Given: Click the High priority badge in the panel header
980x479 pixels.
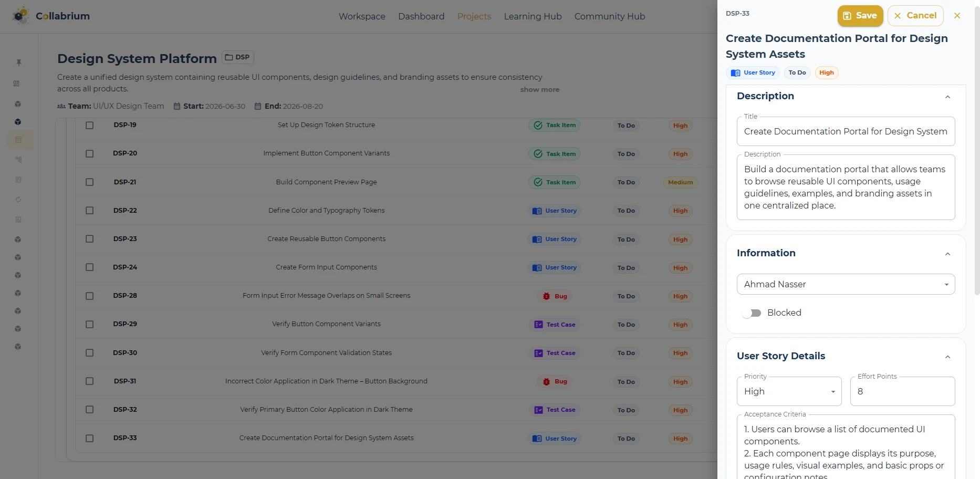Looking at the screenshot, I should [827, 72].
